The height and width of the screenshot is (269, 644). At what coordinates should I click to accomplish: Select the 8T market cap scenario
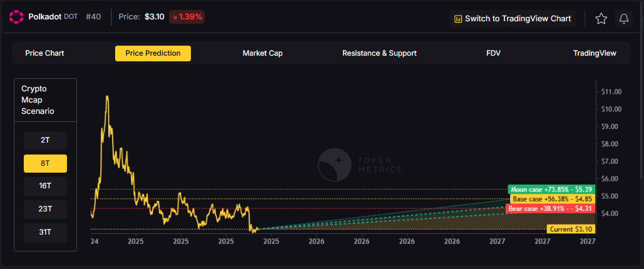(x=45, y=163)
